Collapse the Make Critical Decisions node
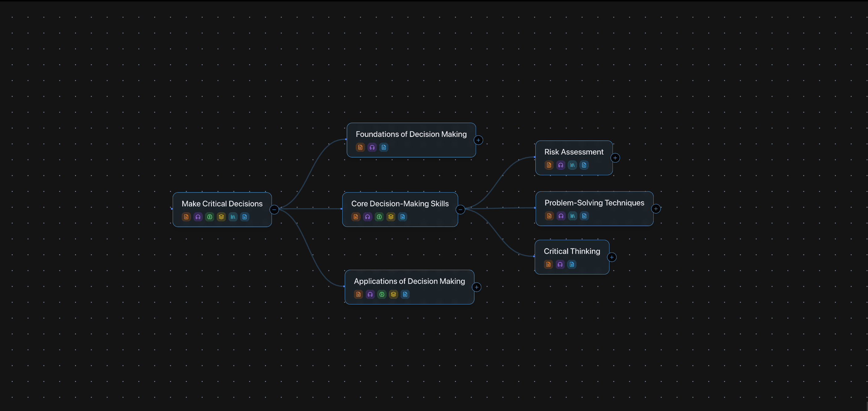Image resolution: width=868 pixels, height=411 pixels. pos(274,210)
